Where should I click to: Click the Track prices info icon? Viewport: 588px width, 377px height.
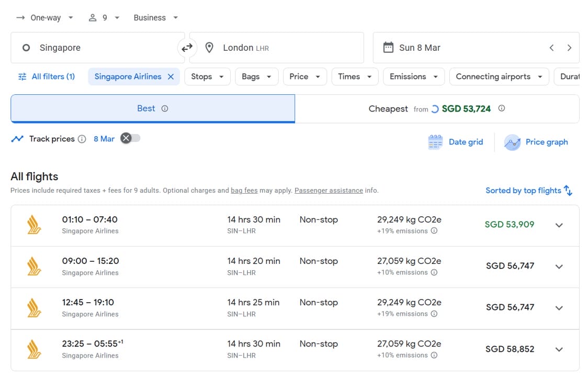coord(82,139)
